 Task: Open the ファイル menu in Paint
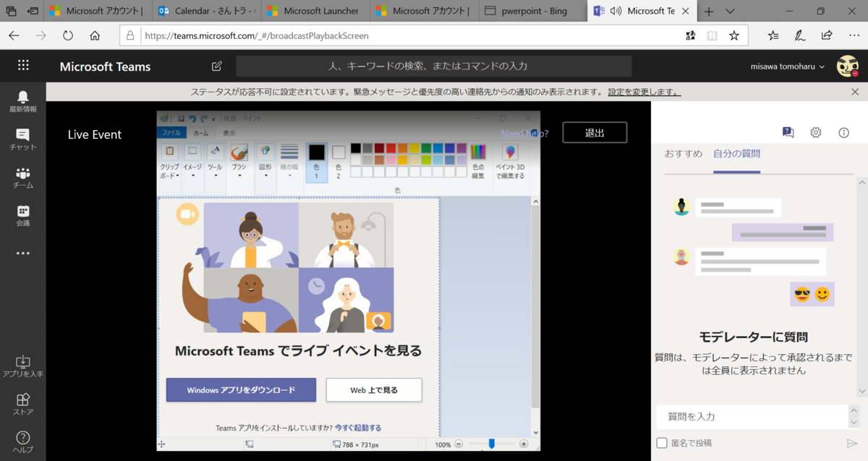[172, 133]
